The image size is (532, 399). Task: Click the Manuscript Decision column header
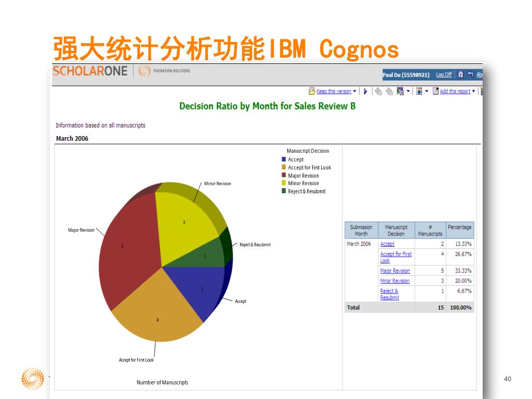[x=396, y=230]
